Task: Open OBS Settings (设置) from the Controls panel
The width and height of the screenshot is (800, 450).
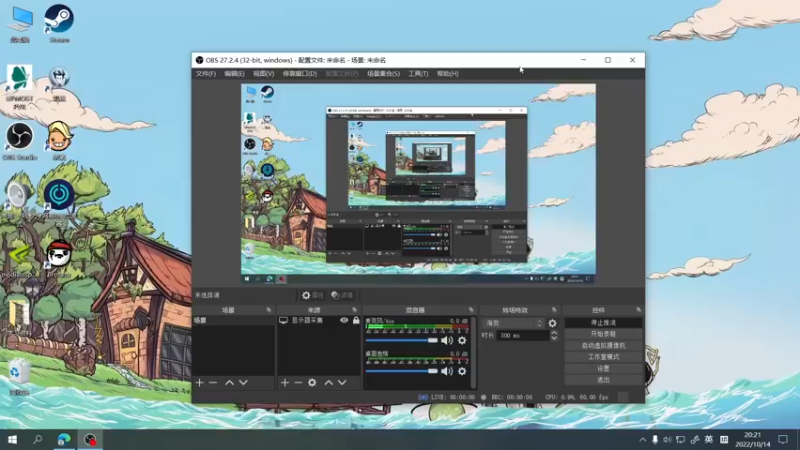Action: click(604, 368)
